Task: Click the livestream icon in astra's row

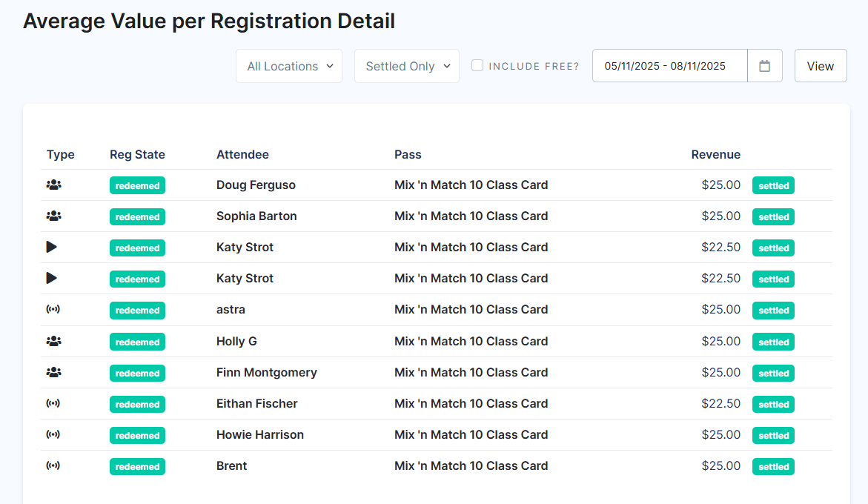Action: click(x=53, y=309)
